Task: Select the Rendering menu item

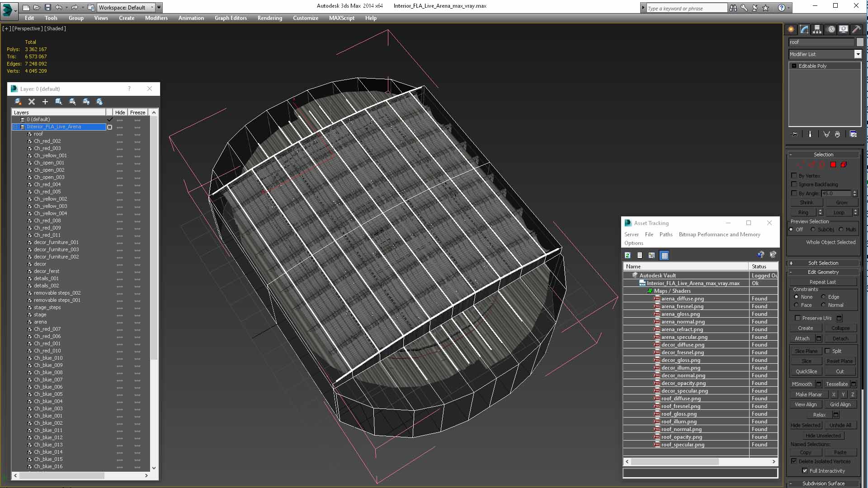Action: point(269,18)
